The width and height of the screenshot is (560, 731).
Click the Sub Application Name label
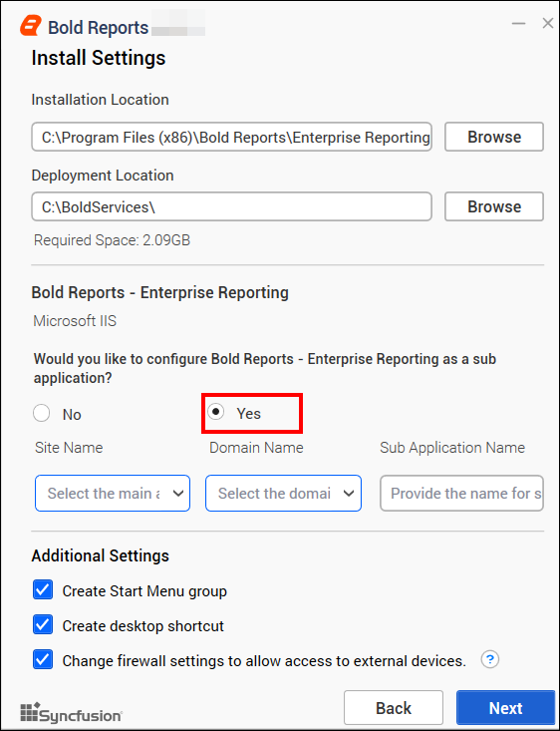point(452,448)
